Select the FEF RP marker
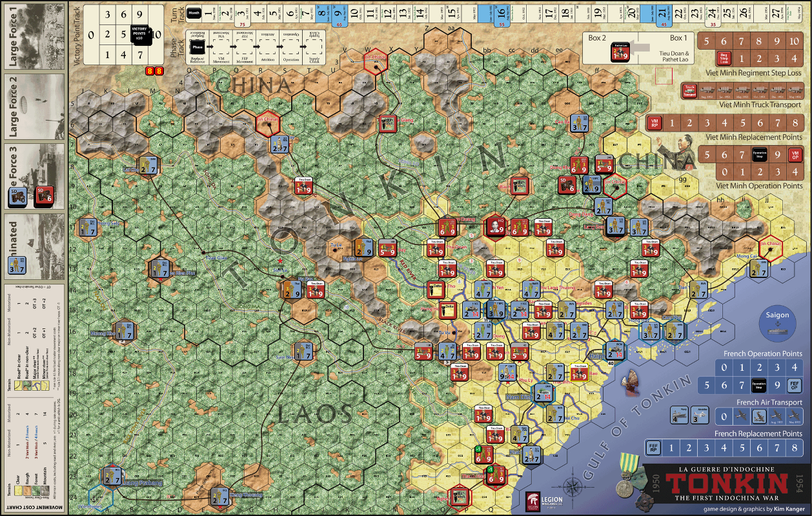812x516 pixels. pos(653,448)
